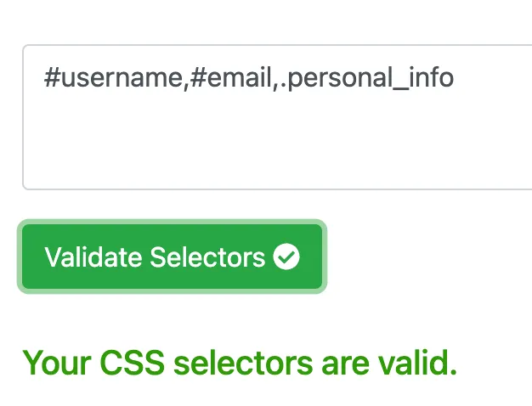Click on the #username selector text
The height and width of the screenshot is (406, 532).
tap(112, 79)
